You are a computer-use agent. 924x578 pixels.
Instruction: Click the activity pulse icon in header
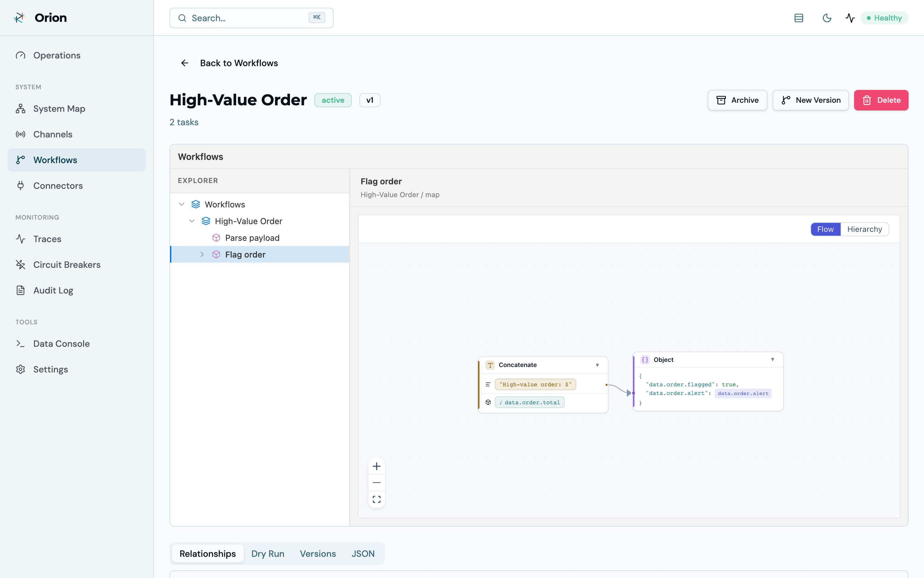point(850,18)
